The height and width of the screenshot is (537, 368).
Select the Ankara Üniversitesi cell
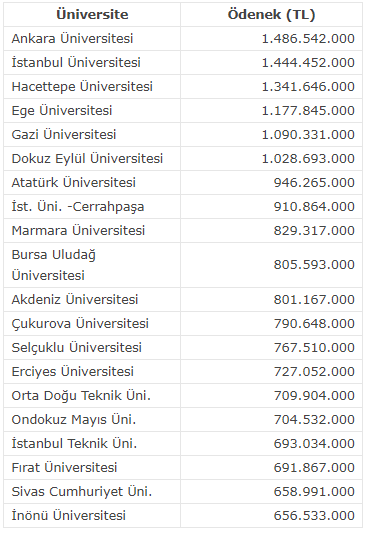pyautogui.click(x=92, y=39)
